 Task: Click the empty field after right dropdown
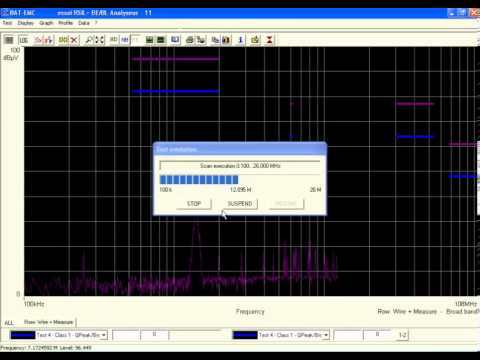[348, 335]
